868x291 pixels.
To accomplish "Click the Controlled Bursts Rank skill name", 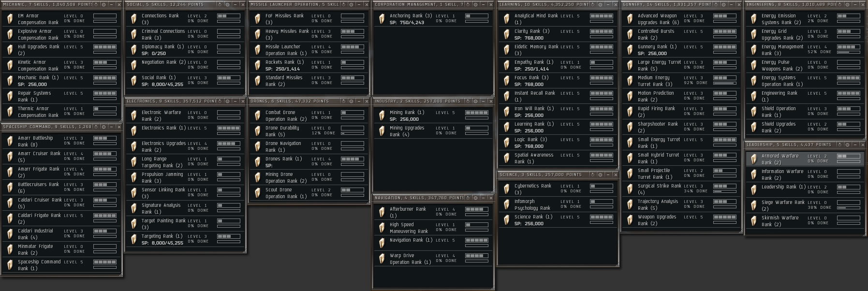I will pyautogui.click(x=656, y=34).
